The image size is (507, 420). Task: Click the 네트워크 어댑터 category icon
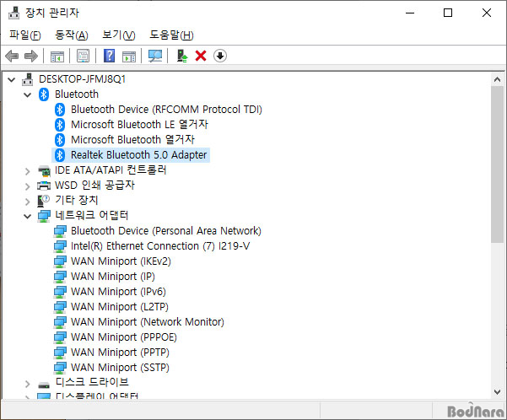(44, 216)
